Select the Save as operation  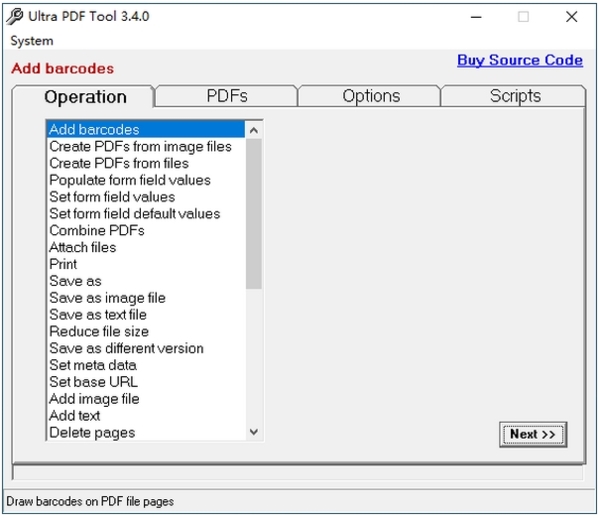point(146,281)
